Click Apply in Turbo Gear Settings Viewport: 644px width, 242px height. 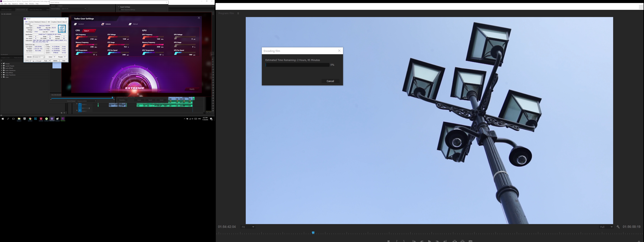pyautogui.click(x=192, y=89)
